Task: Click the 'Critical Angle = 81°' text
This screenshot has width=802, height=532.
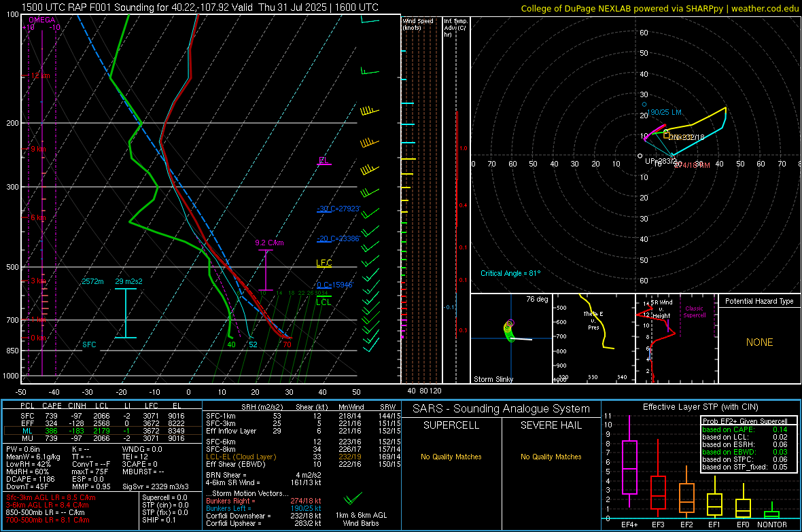Action: tap(510, 273)
